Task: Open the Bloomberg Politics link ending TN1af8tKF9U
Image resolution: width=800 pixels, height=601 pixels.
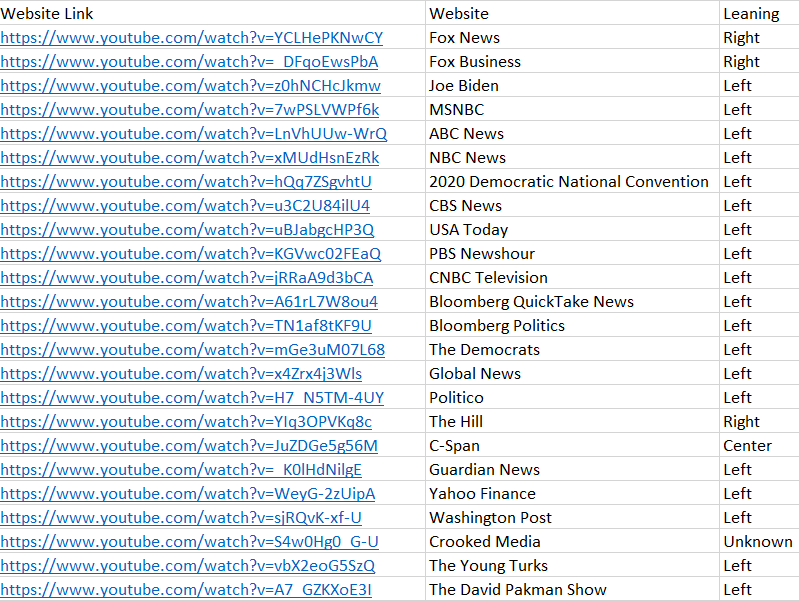Action: pyautogui.click(x=186, y=325)
